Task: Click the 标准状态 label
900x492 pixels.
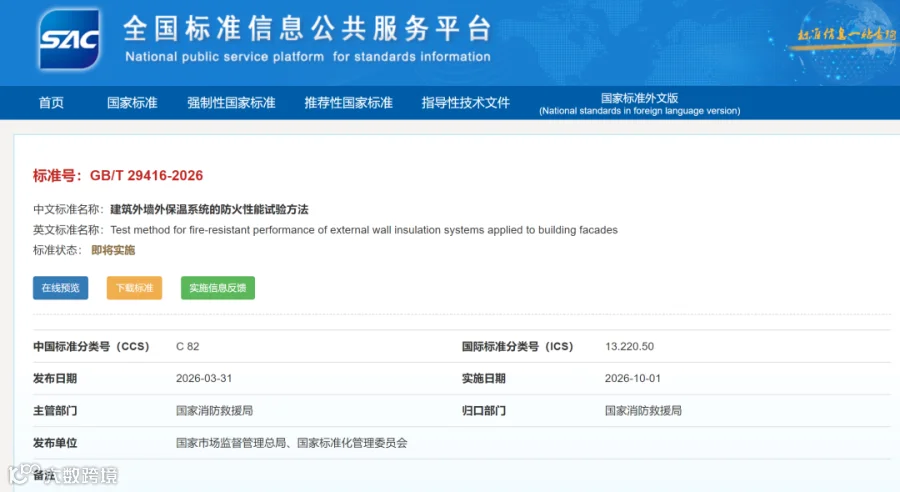Action: click(x=57, y=250)
